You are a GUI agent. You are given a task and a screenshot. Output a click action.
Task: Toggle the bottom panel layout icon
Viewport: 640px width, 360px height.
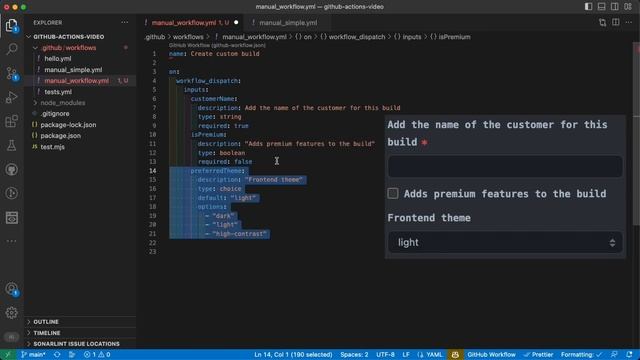point(601,7)
